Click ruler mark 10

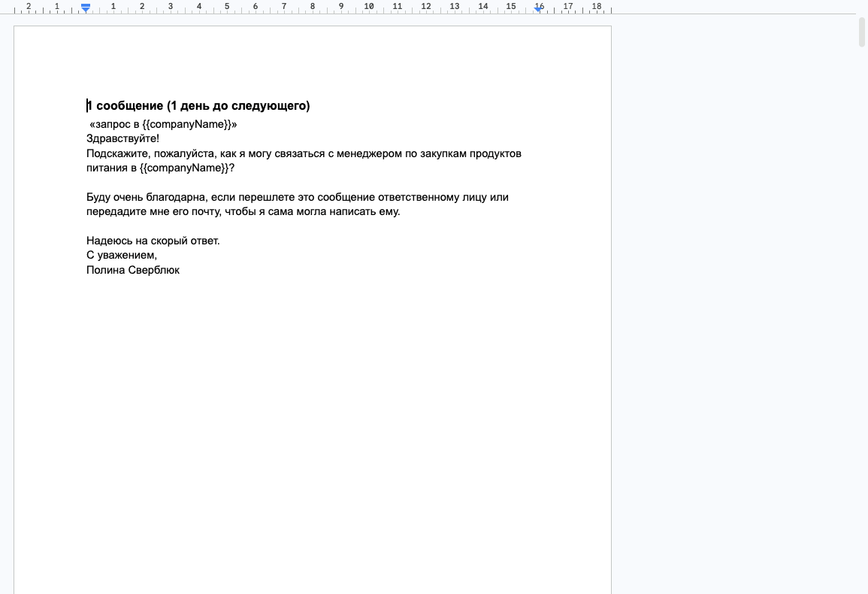click(369, 6)
